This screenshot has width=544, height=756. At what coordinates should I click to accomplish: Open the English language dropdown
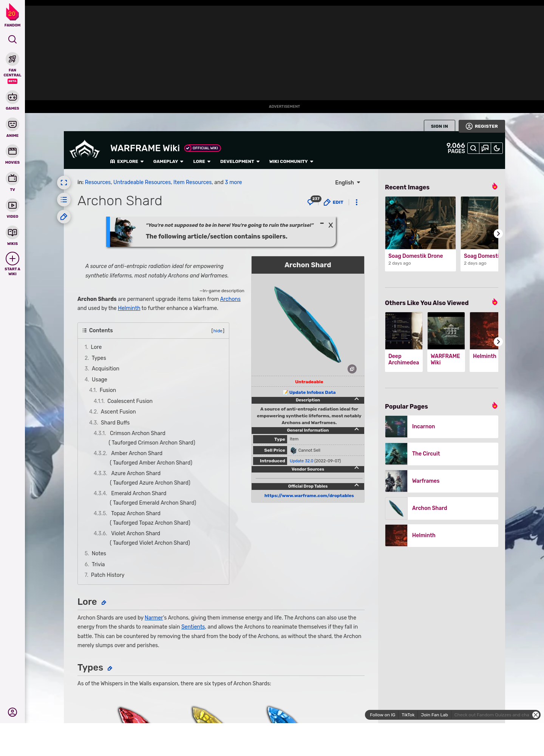348,183
